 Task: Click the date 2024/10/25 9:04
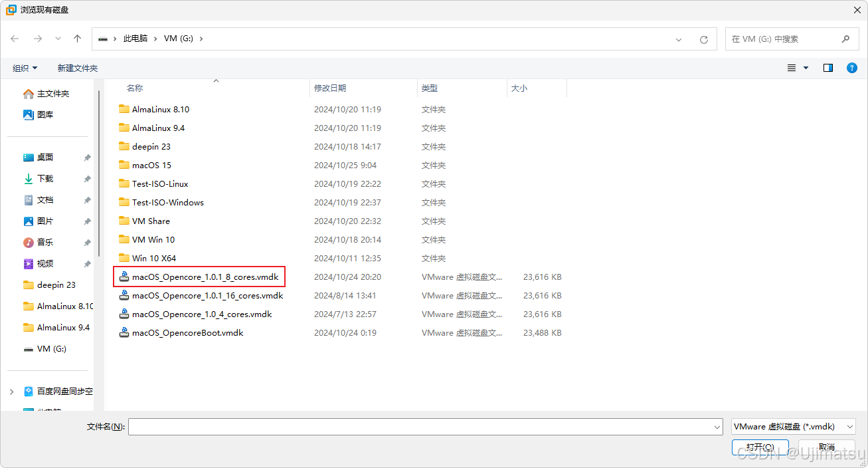point(345,166)
